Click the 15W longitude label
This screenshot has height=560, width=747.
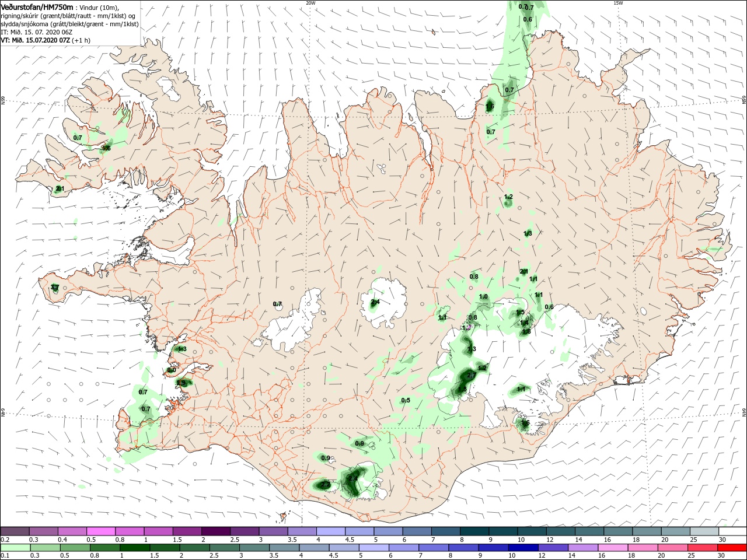click(x=618, y=3)
